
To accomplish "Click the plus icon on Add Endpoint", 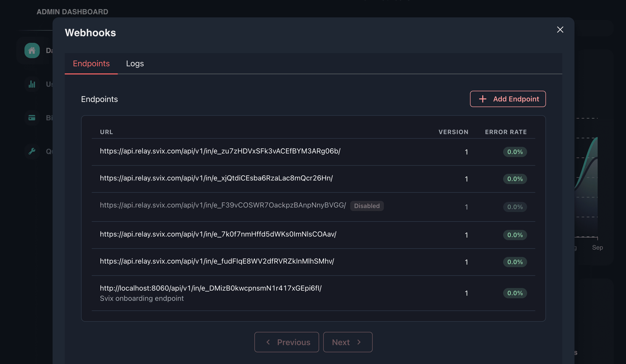I will [482, 99].
